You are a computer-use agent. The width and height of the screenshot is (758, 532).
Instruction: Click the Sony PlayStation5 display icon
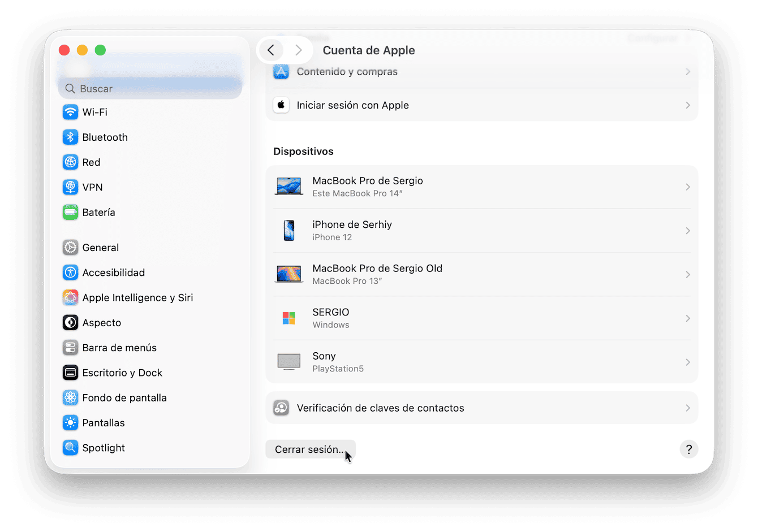point(289,362)
